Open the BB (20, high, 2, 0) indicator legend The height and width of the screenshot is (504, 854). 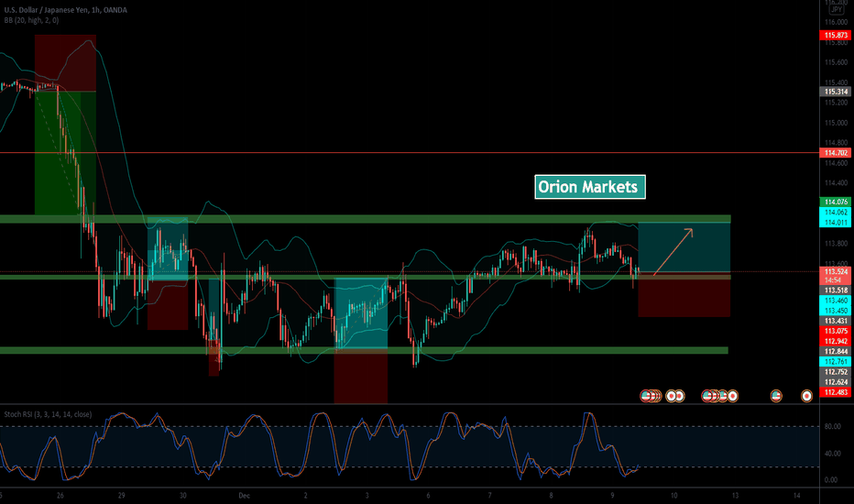[31, 20]
